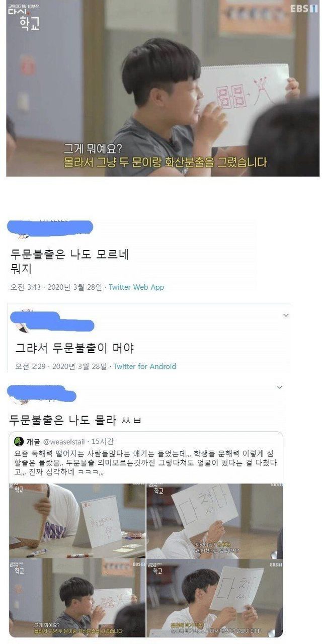This screenshot has width=322, height=644.
Task: Open the Twitter Web App source link
Action: coord(136,287)
